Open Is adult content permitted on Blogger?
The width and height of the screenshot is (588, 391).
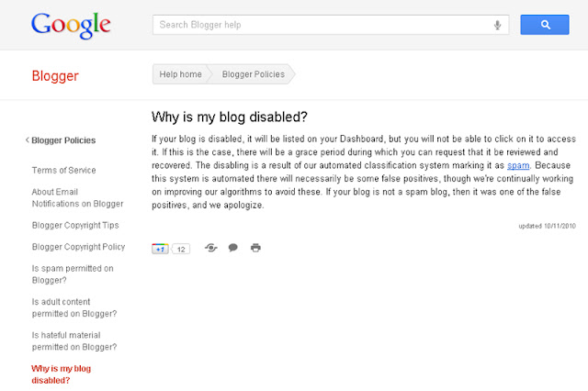pyautogui.click(x=74, y=307)
